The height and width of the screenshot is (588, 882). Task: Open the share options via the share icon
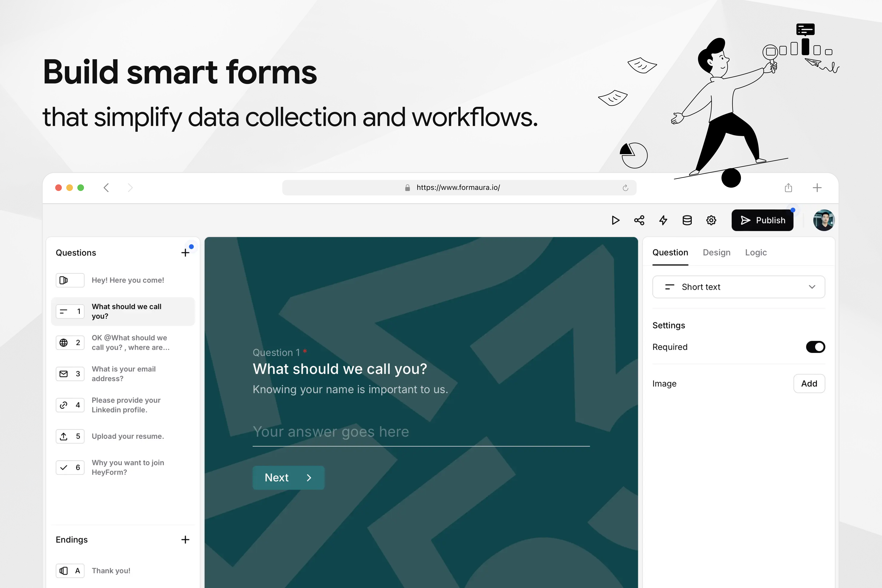point(639,220)
